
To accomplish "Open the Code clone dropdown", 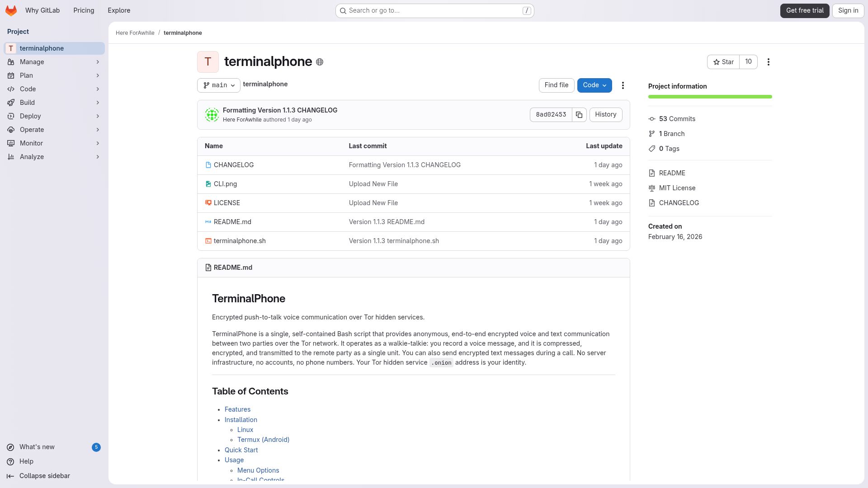I will click(594, 85).
